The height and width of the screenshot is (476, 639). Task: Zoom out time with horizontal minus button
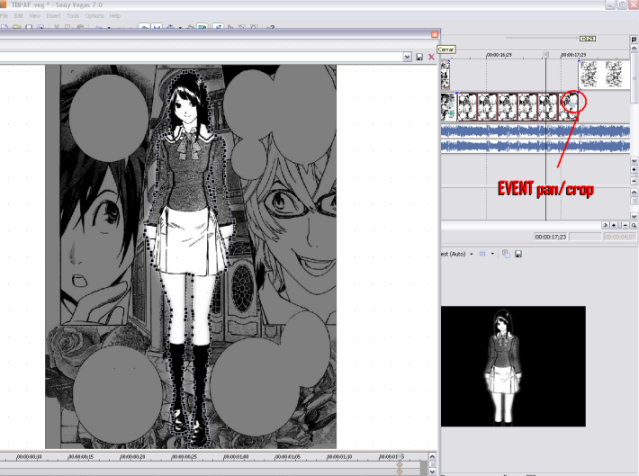[x=625, y=225]
